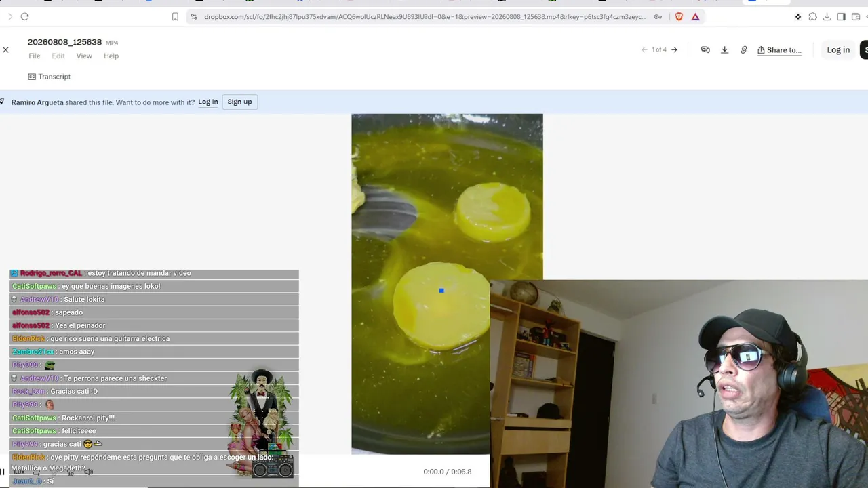Go to the previous file arrow
Viewport: 868px width, 488px height.
(x=644, y=49)
